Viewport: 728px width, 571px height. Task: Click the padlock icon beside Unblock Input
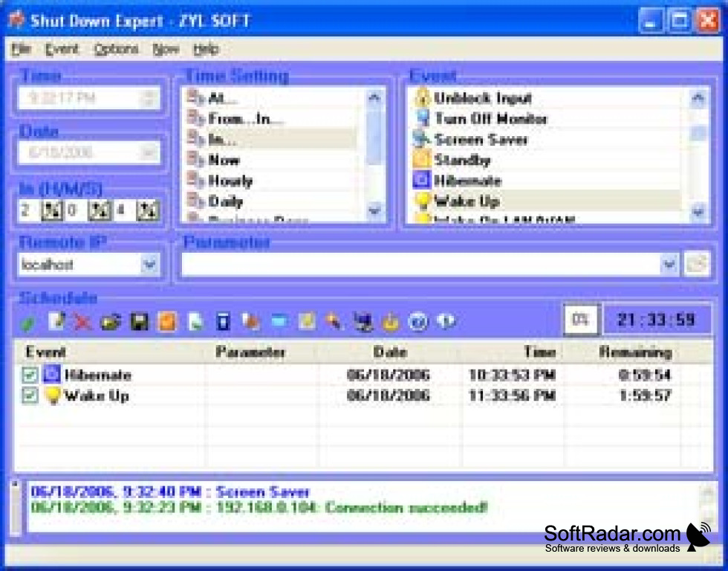[422, 97]
